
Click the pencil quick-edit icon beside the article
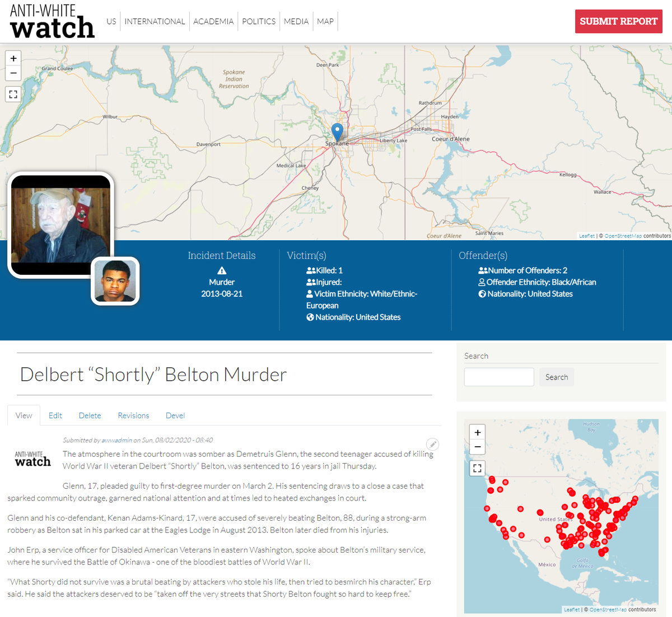pyautogui.click(x=432, y=445)
